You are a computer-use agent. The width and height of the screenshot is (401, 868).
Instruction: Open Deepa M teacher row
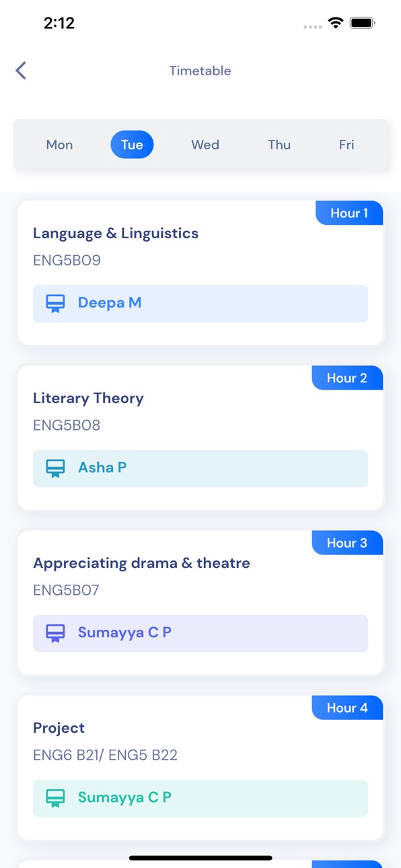(200, 303)
